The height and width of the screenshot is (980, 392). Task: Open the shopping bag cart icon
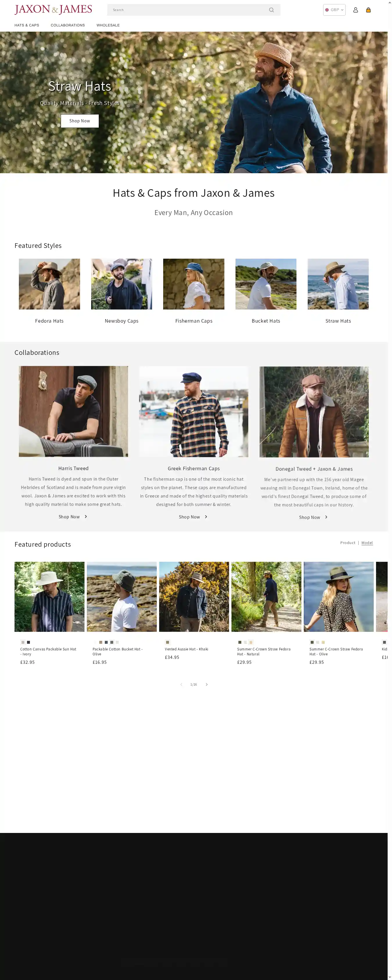coord(368,10)
